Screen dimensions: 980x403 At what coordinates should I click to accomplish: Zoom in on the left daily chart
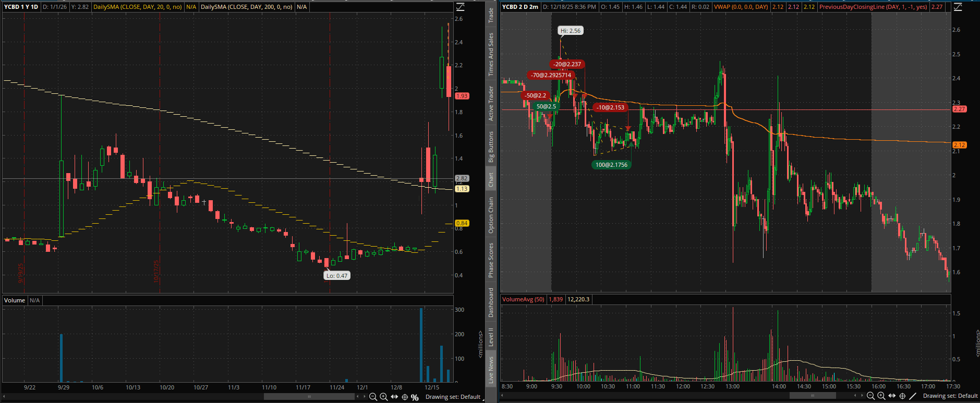(x=384, y=397)
